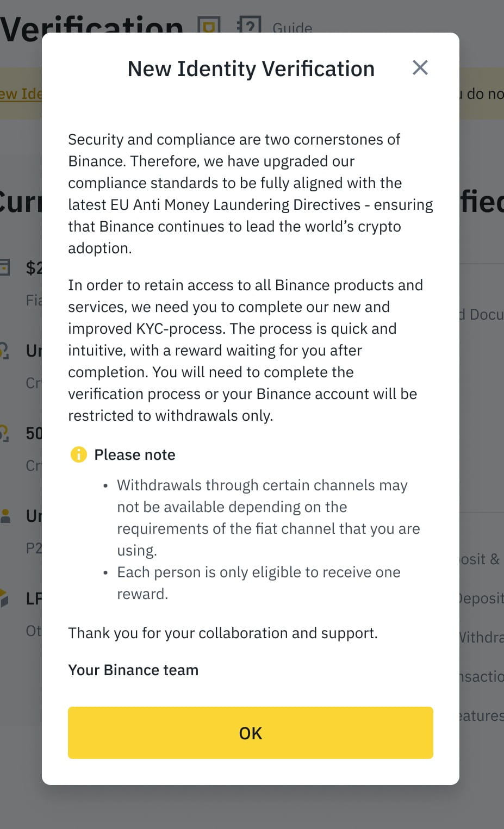Open the underlined identity verification banner link

click(21, 94)
